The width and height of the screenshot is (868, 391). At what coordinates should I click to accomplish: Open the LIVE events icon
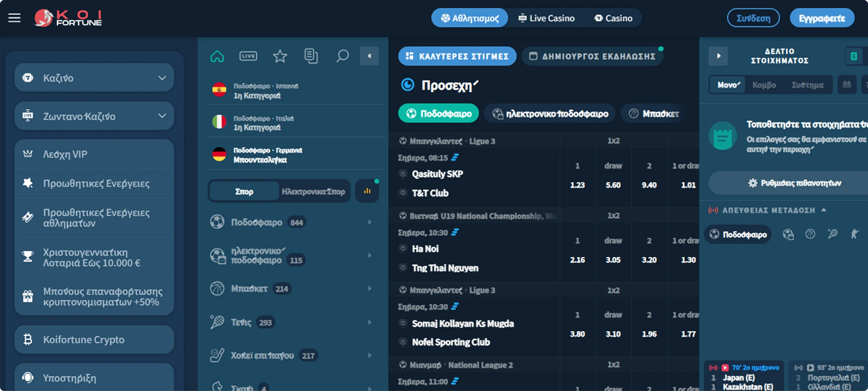click(x=248, y=56)
